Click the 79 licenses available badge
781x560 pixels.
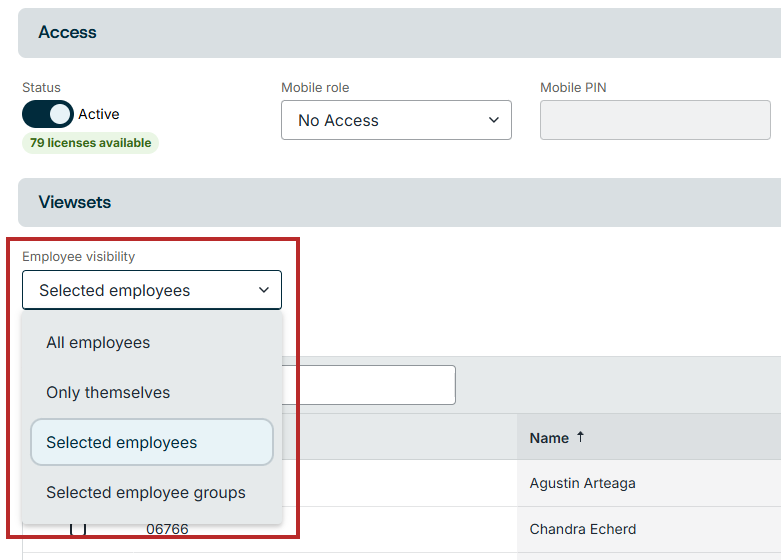pos(90,143)
